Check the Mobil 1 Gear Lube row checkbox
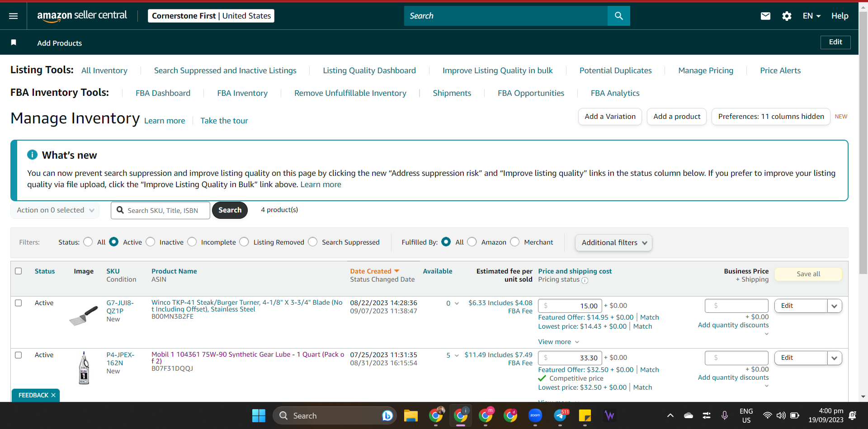Image resolution: width=868 pixels, height=429 pixels. click(19, 355)
